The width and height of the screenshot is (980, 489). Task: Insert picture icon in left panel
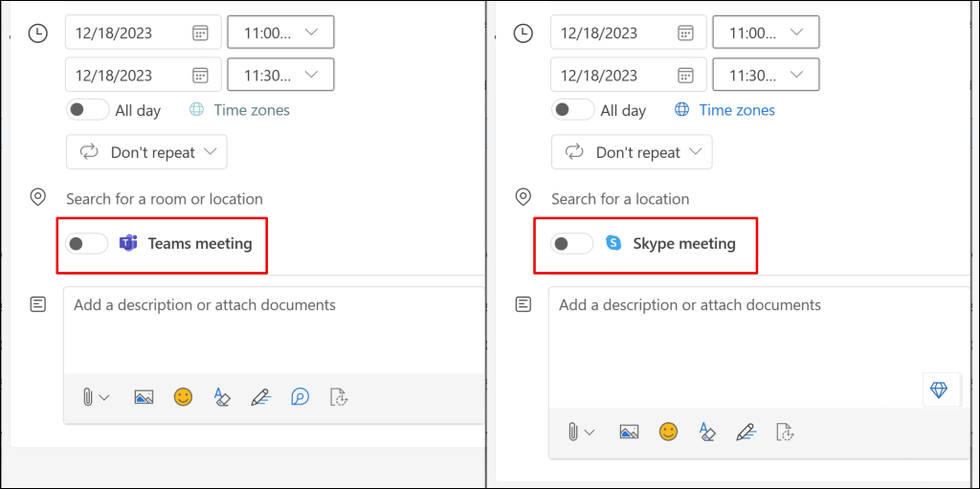[144, 397]
